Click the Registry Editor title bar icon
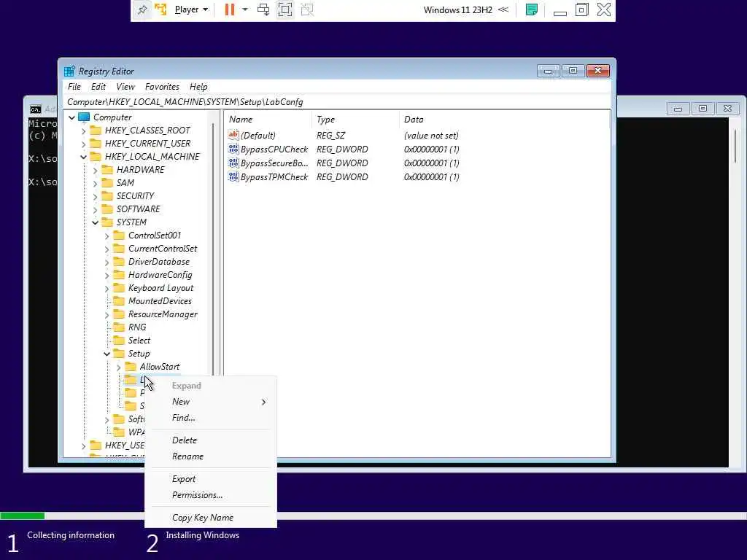The image size is (747, 560). pyautogui.click(x=69, y=71)
